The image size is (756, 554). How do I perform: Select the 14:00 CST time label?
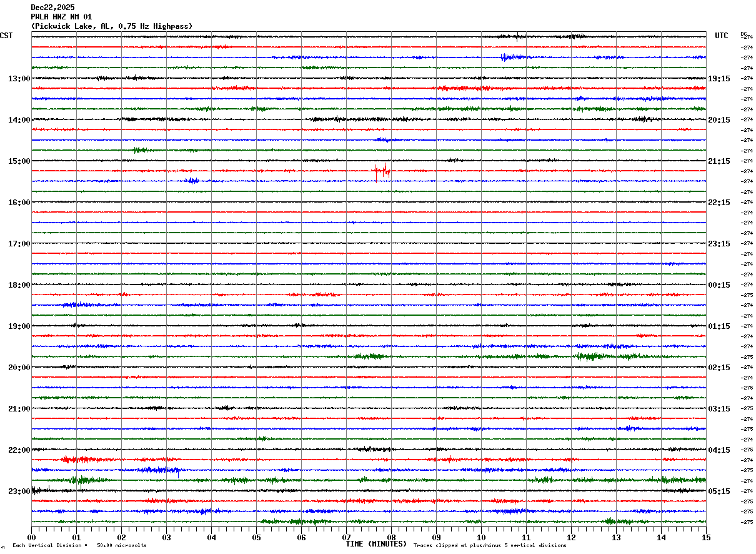[x=19, y=120]
